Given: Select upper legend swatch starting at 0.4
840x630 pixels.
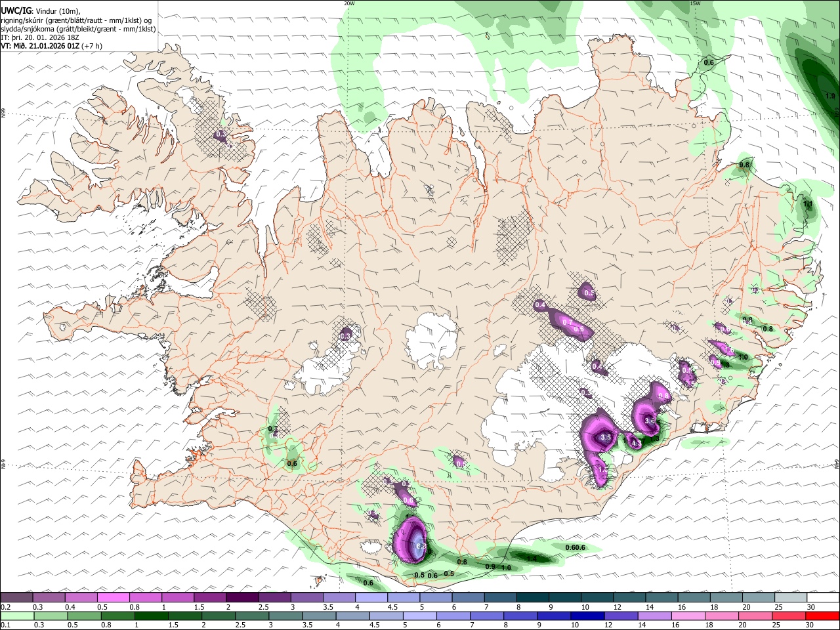Looking at the screenshot, I should point(81,597).
